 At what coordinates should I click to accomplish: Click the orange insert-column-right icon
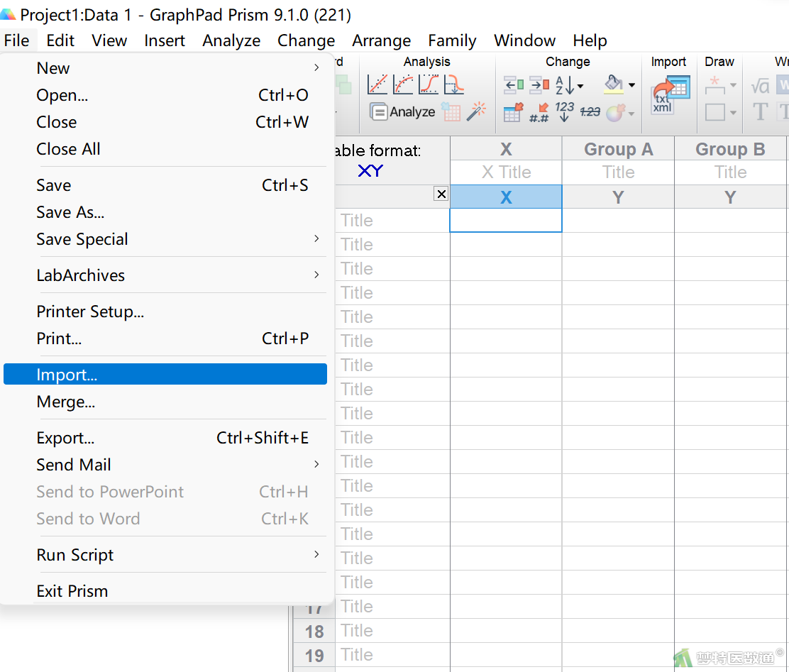coord(539,84)
